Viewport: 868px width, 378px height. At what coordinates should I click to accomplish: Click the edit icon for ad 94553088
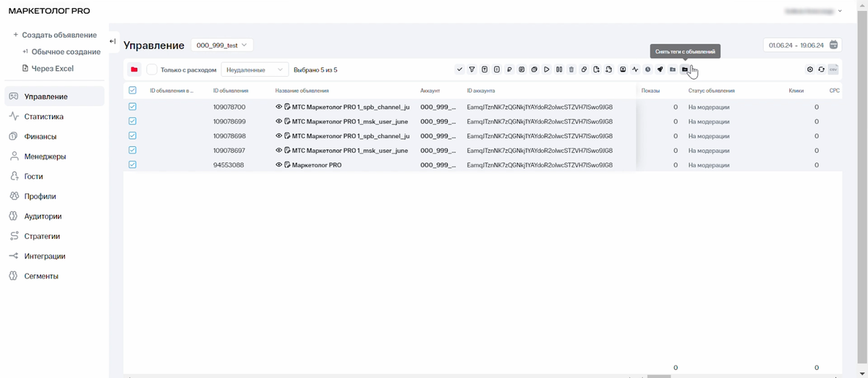coord(287,165)
